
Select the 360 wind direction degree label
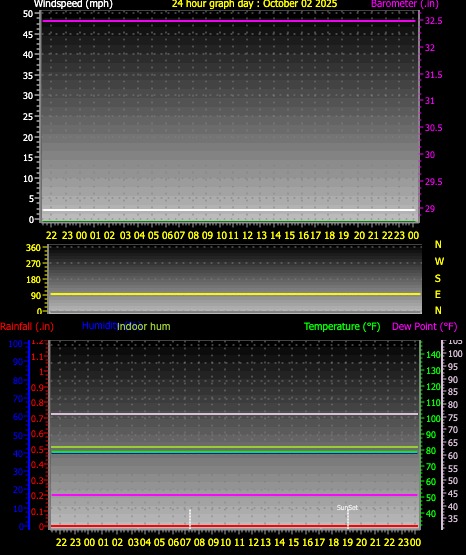pos(33,248)
